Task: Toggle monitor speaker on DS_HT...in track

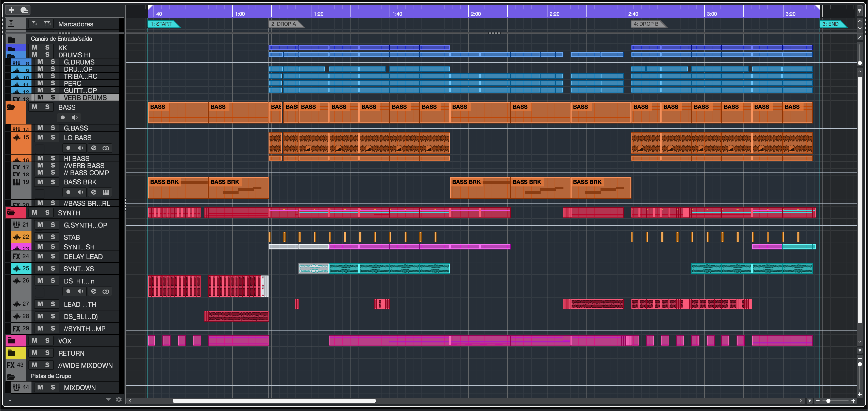Action: pyautogui.click(x=80, y=291)
